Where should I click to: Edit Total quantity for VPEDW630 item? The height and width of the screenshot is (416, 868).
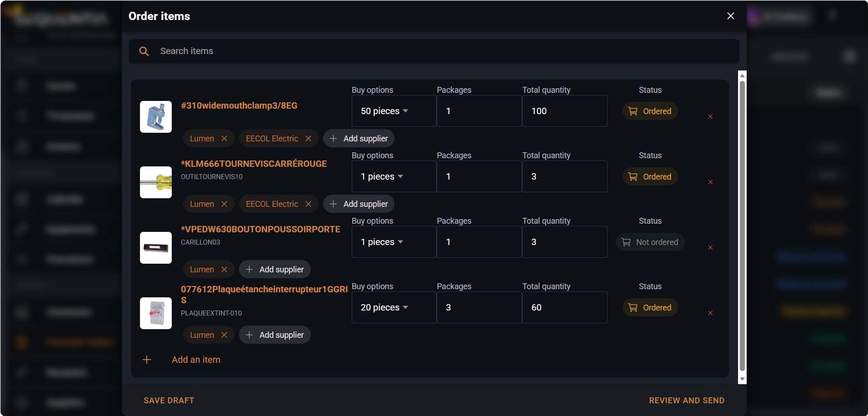(x=565, y=242)
